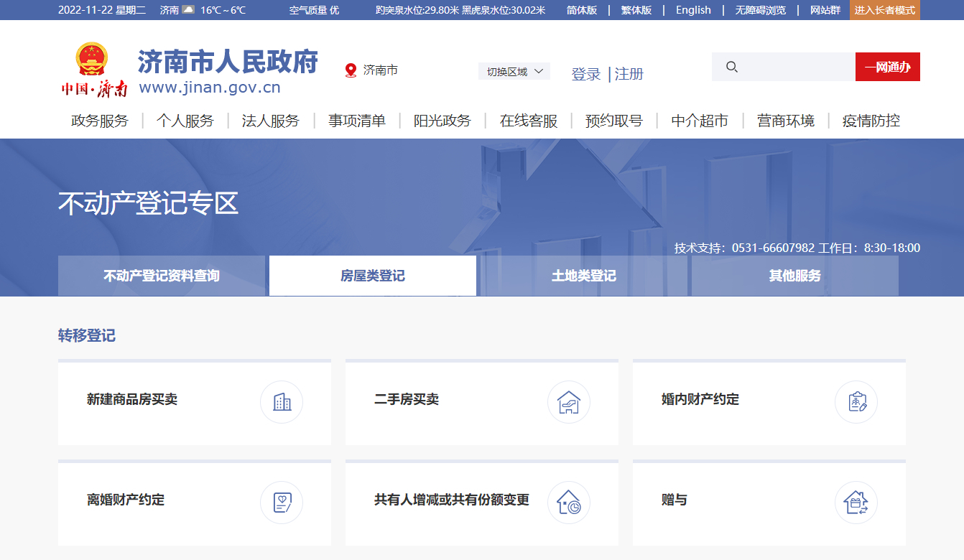Expand the 切换区域 dropdown
The height and width of the screenshot is (560, 964).
pos(514,71)
